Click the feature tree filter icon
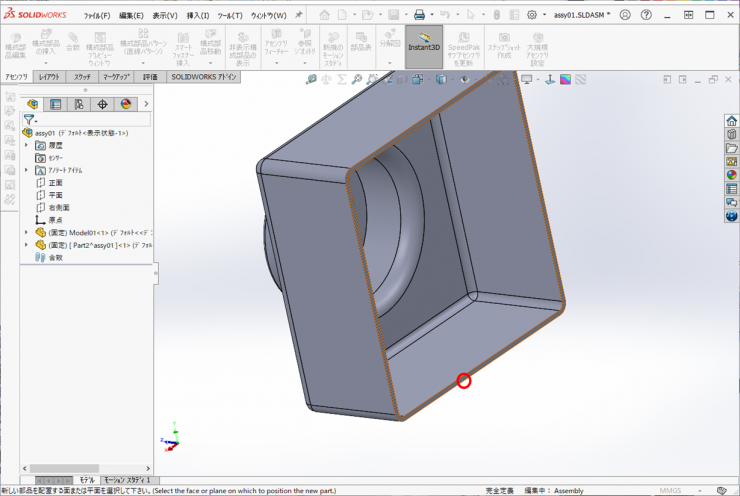 tap(29, 120)
